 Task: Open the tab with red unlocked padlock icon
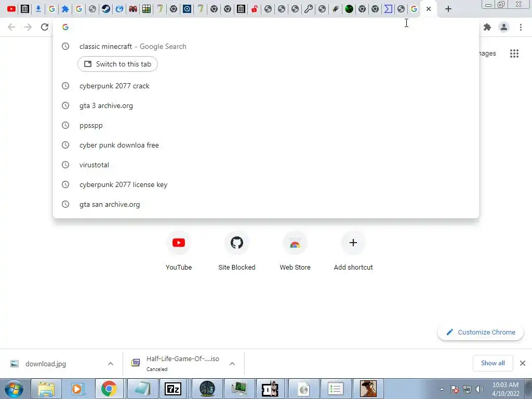(x=255, y=9)
